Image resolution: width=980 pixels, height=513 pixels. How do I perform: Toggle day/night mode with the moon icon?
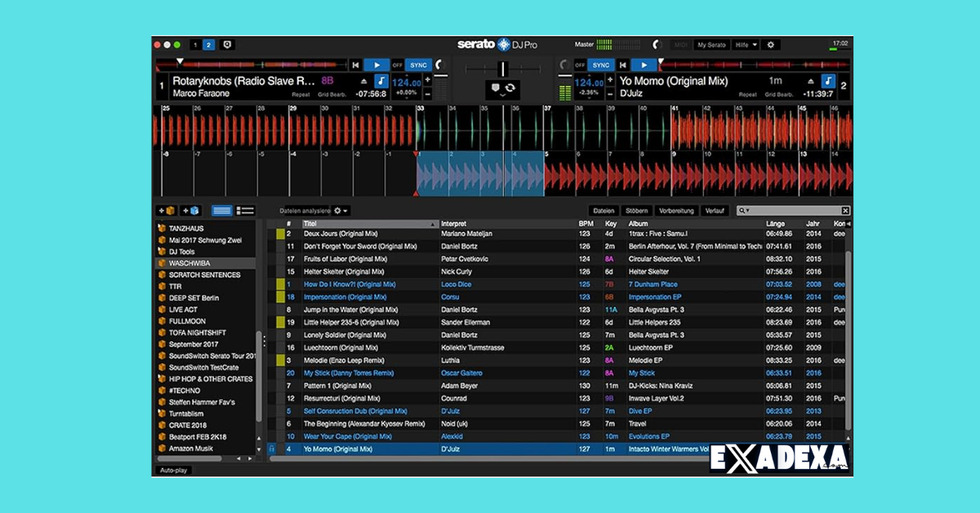click(657, 44)
